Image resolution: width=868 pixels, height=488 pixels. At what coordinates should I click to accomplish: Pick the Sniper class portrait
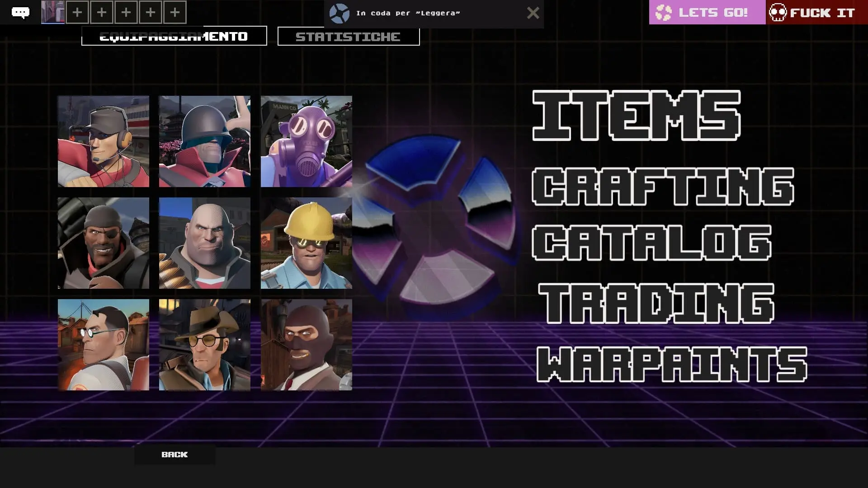(204, 344)
